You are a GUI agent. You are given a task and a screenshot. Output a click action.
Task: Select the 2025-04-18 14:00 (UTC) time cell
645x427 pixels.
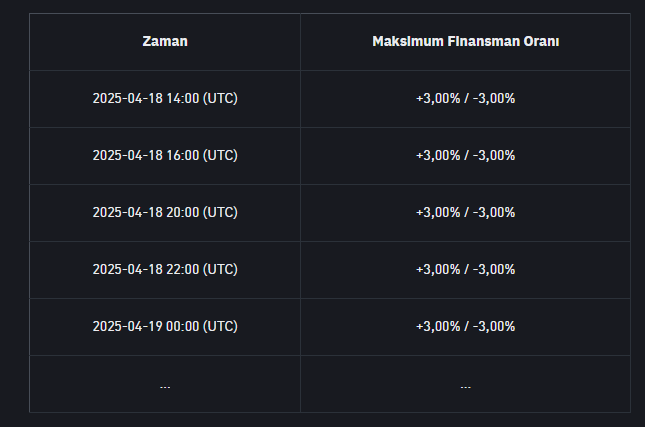165,99
